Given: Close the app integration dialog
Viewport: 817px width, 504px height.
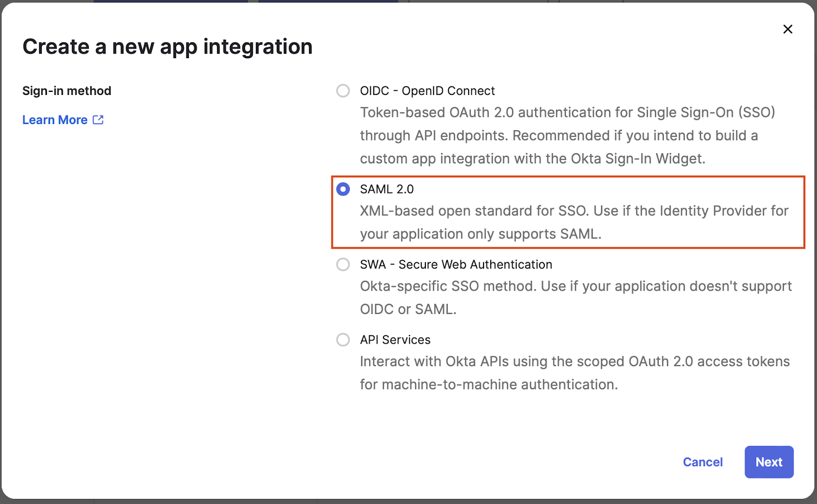Looking at the screenshot, I should 787,29.
